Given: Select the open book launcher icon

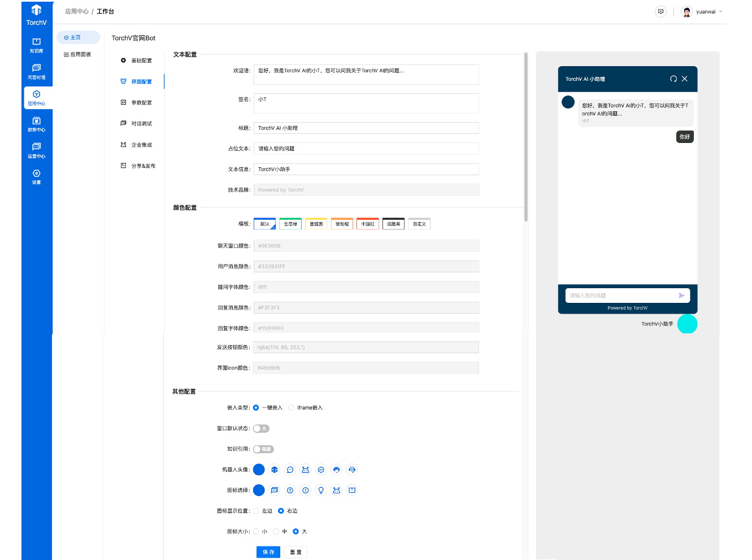Looking at the screenshot, I should 352,490.
